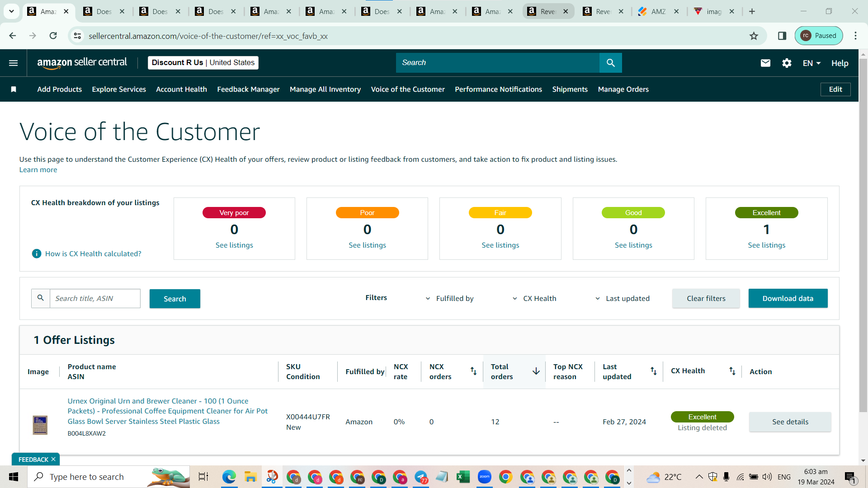Open Performance Notifications
This screenshot has height=488, width=868.
pyautogui.click(x=498, y=89)
